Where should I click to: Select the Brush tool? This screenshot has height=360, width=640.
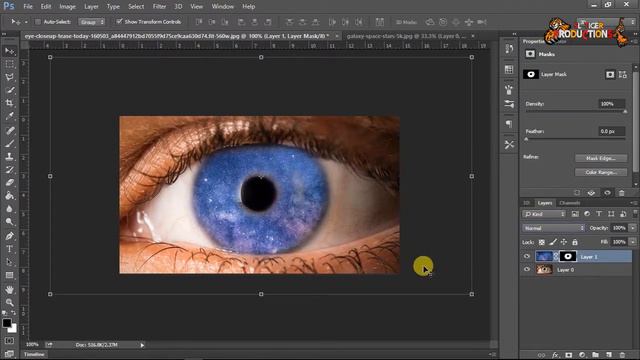pyautogui.click(x=9, y=144)
